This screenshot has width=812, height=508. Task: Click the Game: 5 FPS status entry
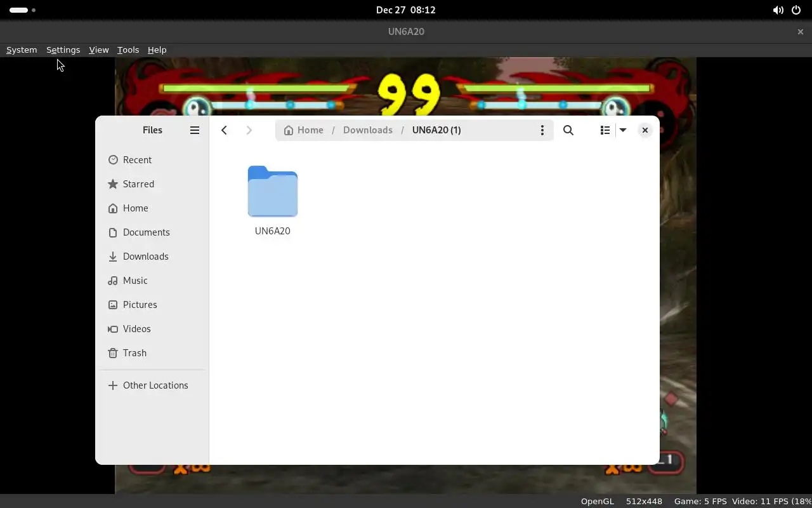coord(700,502)
